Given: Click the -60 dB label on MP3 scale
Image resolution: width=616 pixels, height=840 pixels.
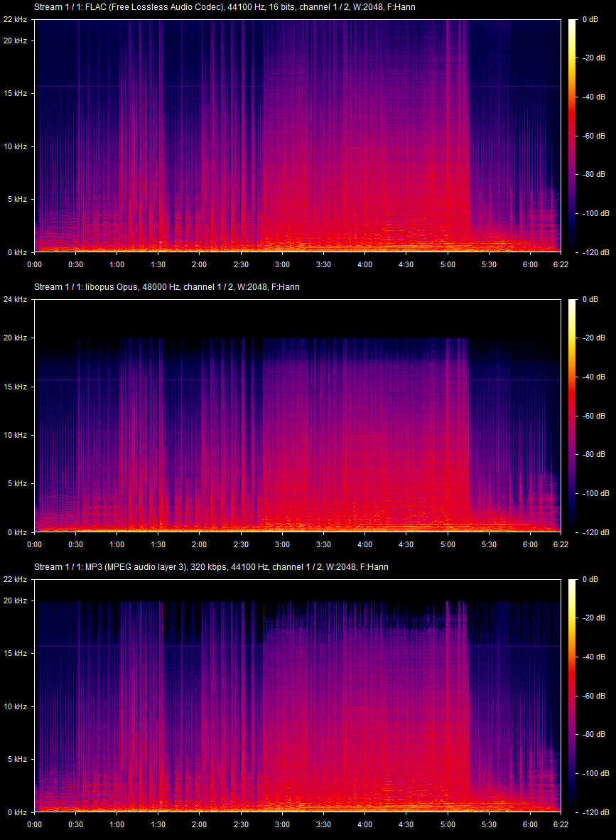Looking at the screenshot, I should [x=593, y=695].
